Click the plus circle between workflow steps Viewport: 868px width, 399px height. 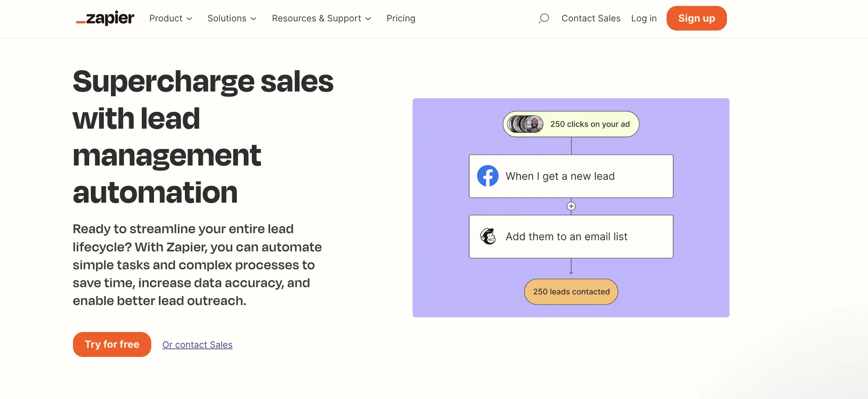click(571, 206)
